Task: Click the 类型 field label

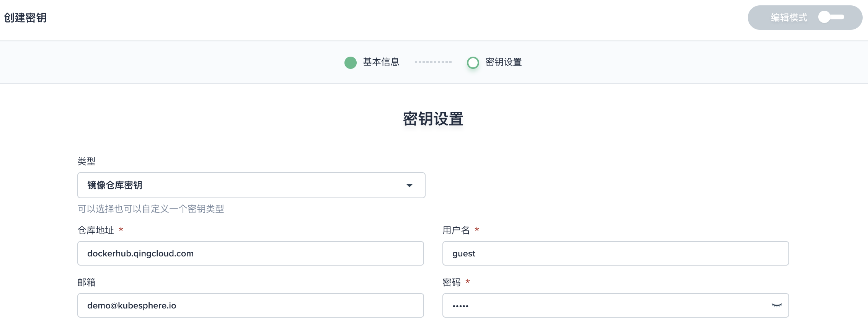Action: point(86,161)
